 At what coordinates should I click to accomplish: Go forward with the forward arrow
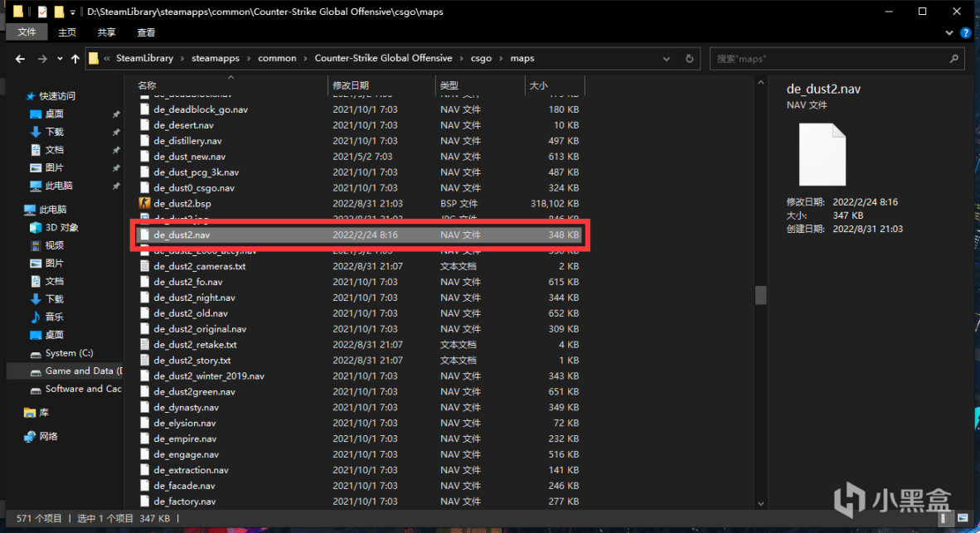tap(42, 59)
